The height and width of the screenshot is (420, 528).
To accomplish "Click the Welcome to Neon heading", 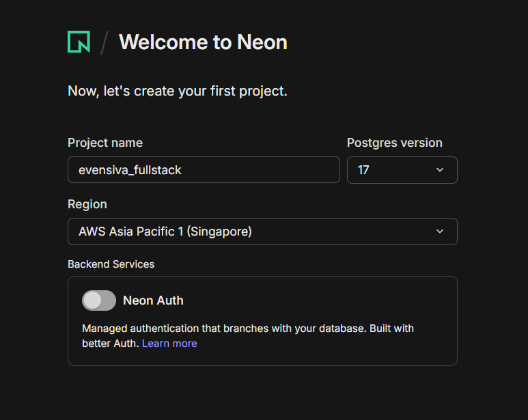I will (203, 42).
